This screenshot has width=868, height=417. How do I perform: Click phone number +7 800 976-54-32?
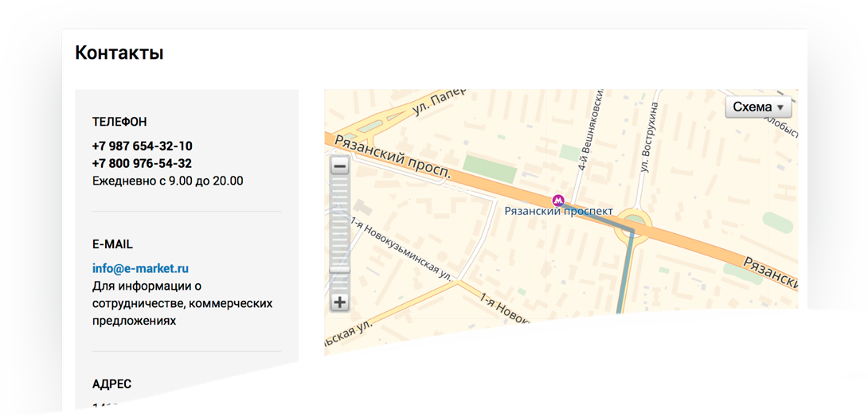click(x=143, y=163)
